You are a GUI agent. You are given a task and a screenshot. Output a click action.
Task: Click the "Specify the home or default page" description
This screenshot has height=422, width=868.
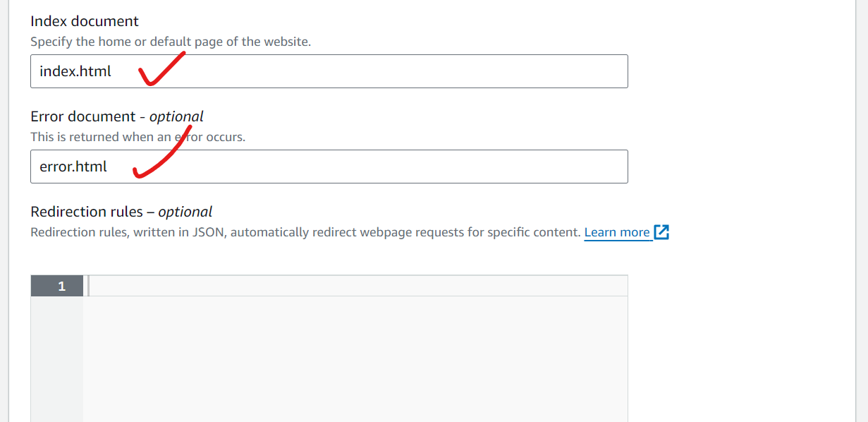pyautogui.click(x=170, y=42)
